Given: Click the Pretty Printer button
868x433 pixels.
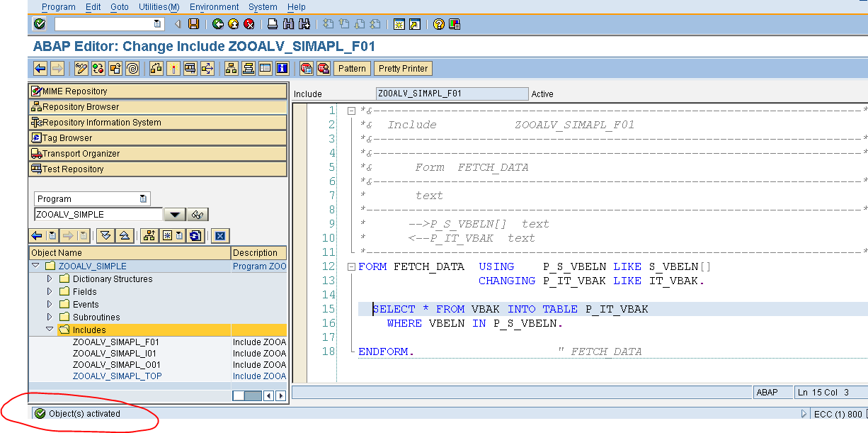Looking at the screenshot, I should (403, 68).
